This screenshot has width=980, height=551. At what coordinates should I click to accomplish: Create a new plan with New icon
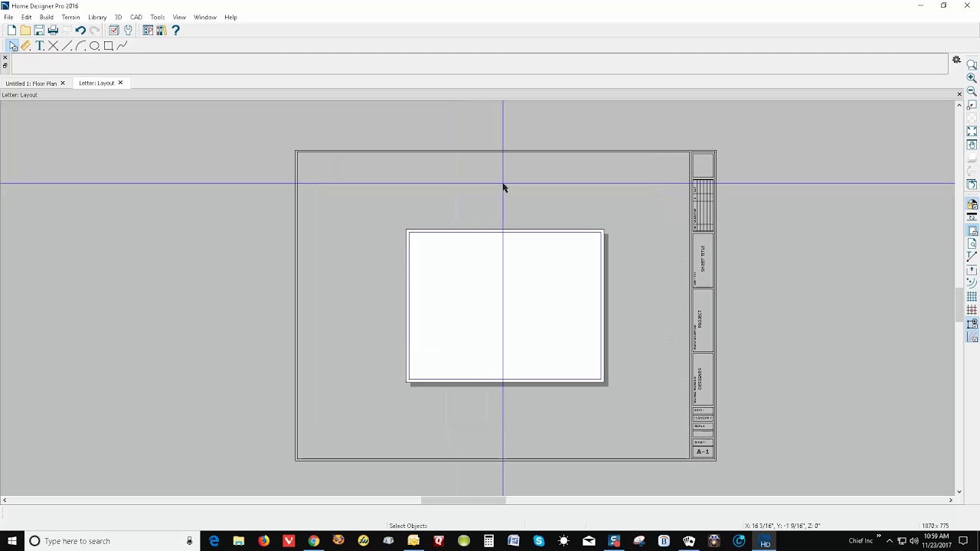click(11, 31)
